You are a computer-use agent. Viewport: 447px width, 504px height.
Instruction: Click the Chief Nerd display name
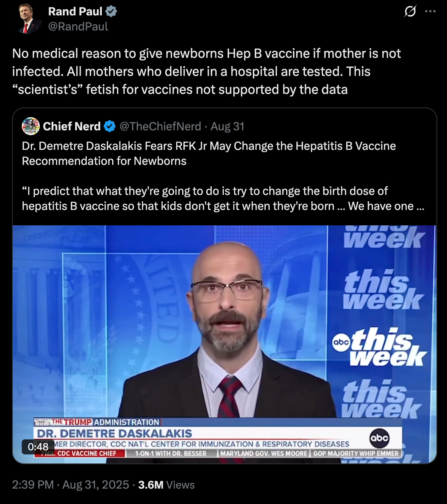tap(72, 126)
